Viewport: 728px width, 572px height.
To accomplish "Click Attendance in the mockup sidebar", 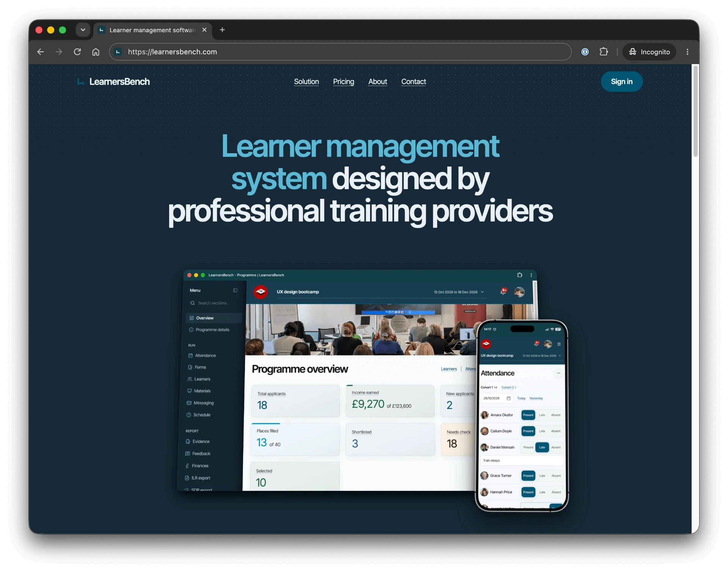I will click(x=202, y=355).
